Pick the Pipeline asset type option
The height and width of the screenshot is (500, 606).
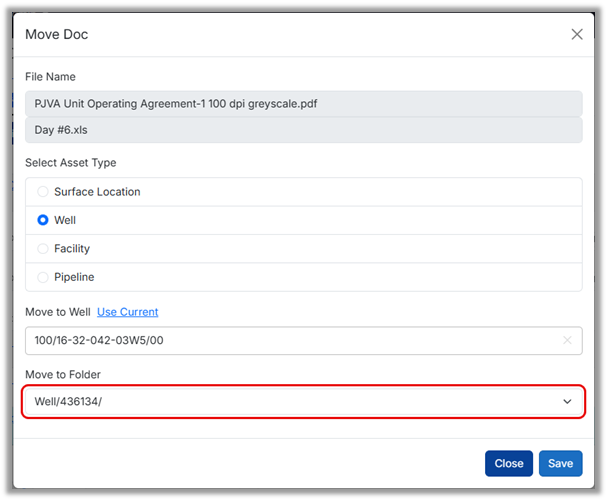click(43, 277)
